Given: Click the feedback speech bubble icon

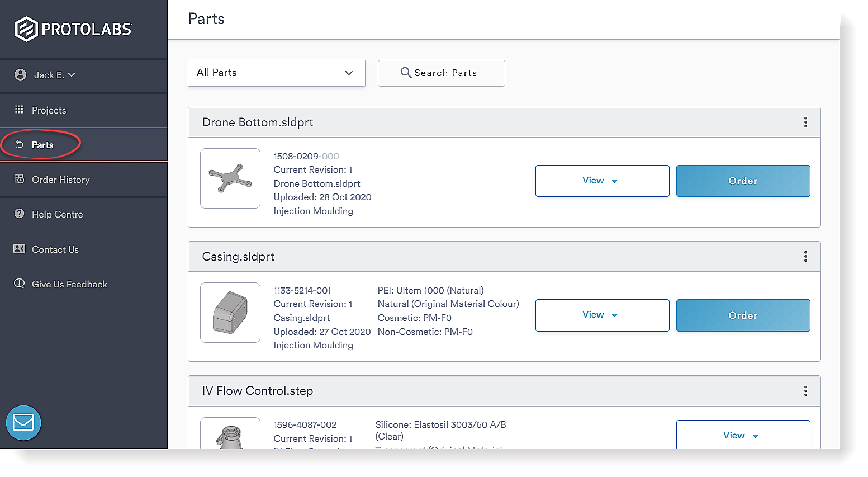Looking at the screenshot, I should coord(19,284).
